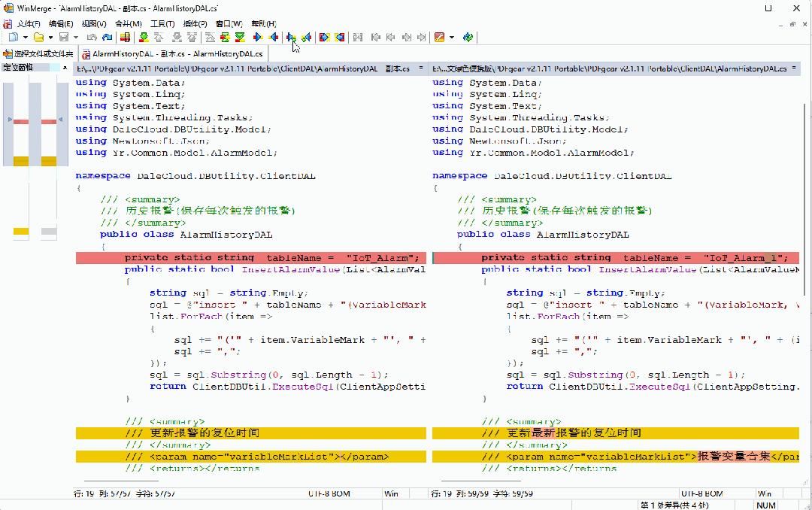Click the right file path header bar
Image resolution: width=812 pixels, height=510 pixels.
617,68
